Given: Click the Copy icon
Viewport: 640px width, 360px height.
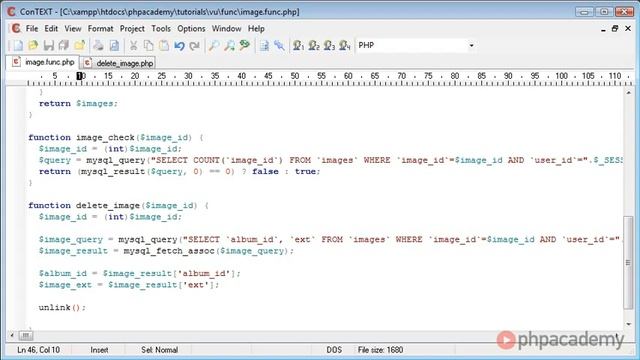Looking at the screenshot, I should coord(149,45).
